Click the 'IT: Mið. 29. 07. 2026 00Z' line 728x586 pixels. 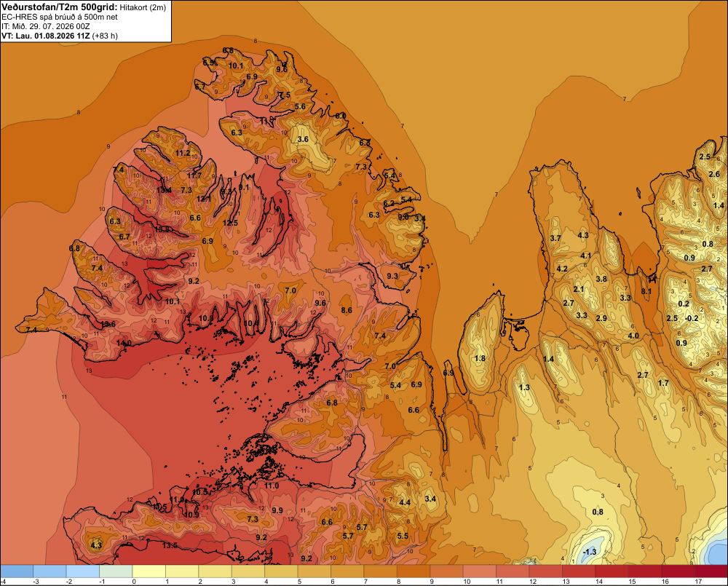coord(45,26)
